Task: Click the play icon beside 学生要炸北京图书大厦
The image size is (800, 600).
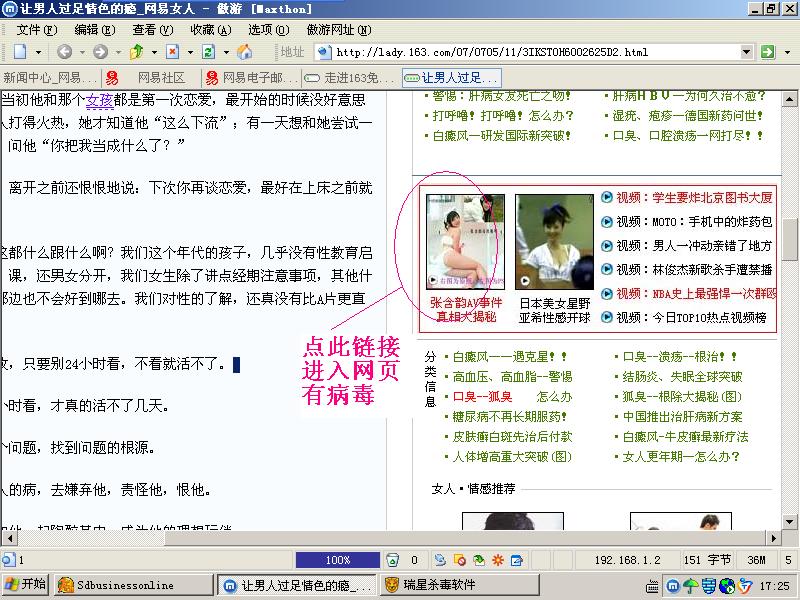Action: click(607, 197)
